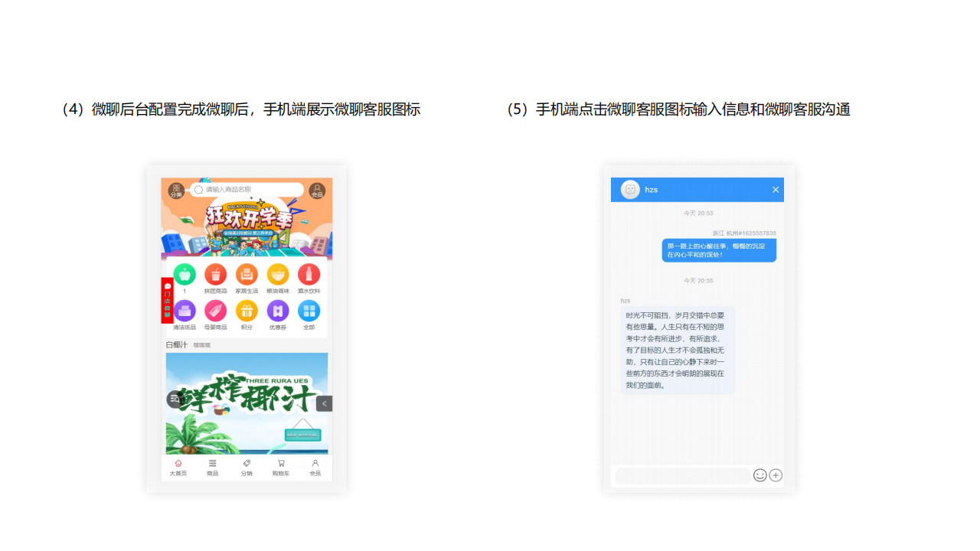Click the chat message input field
This screenshot has height=551, width=980.
click(683, 476)
